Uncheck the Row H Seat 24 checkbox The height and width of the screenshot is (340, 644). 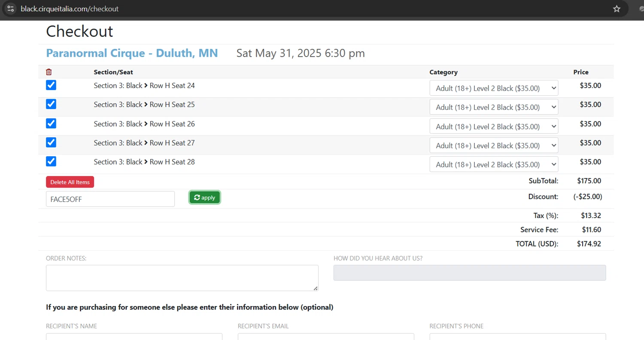click(x=51, y=85)
